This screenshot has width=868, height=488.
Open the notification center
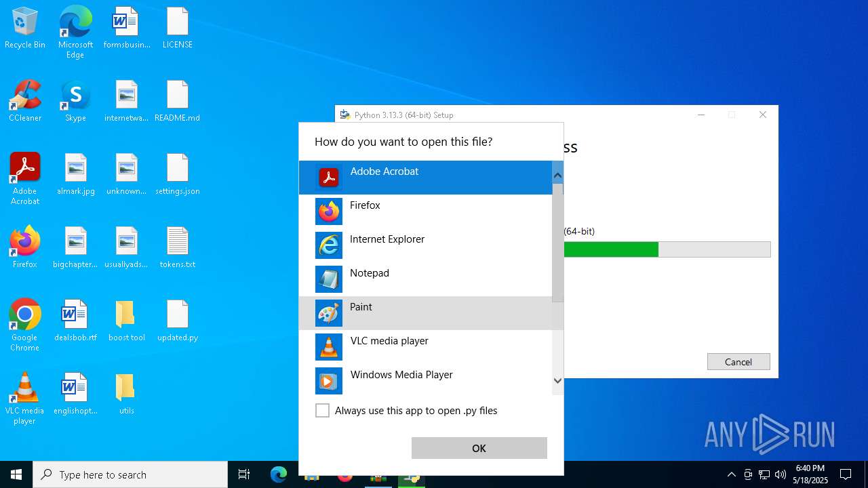846,474
